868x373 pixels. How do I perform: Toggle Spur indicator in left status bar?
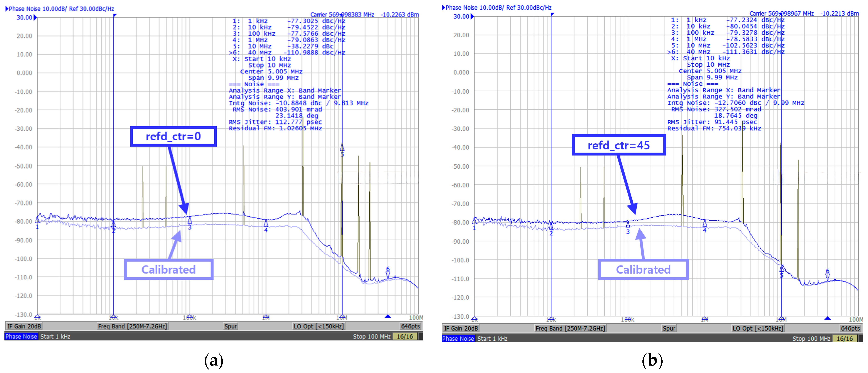click(231, 326)
